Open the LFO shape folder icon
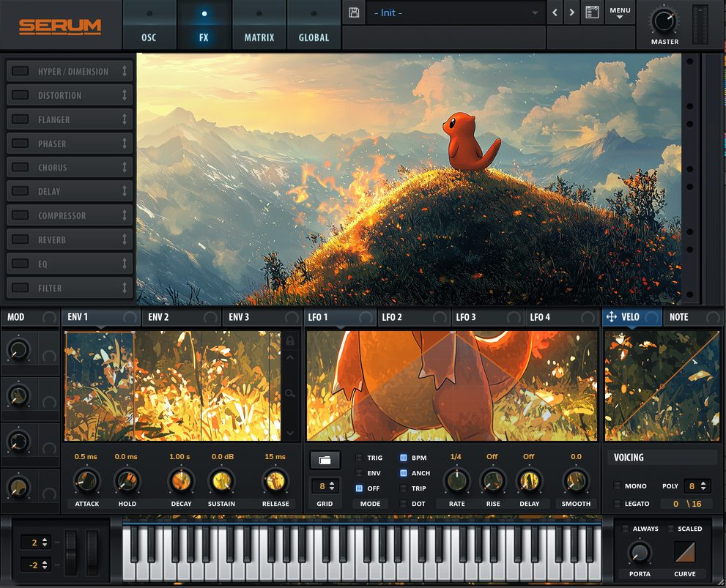The image size is (726, 588). click(x=325, y=460)
